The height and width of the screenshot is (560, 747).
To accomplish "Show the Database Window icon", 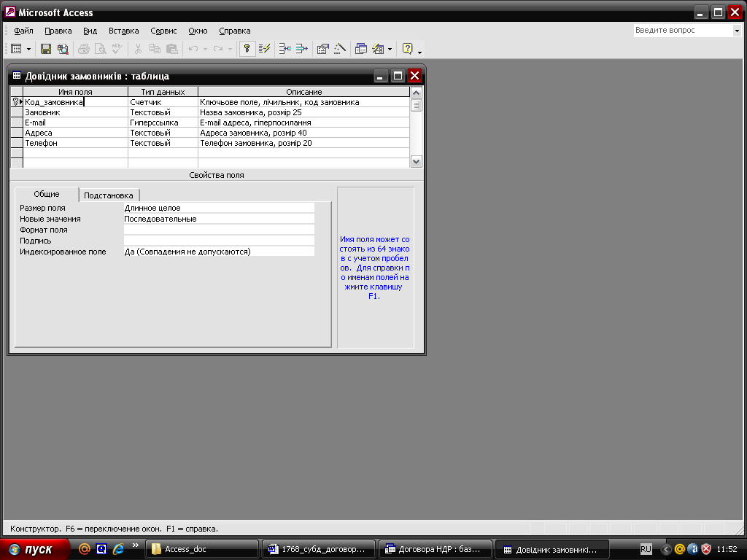I will click(360, 49).
